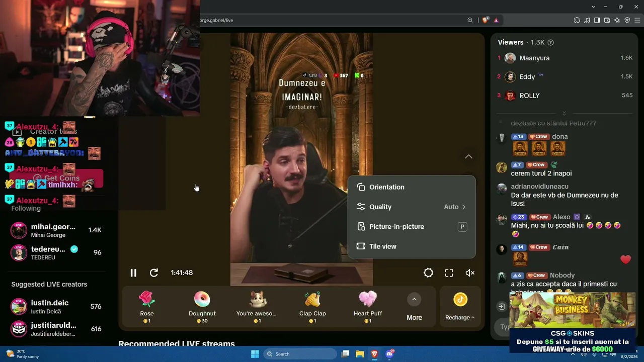Open File Explorer from the taskbar
644x362 pixels.
click(360, 354)
